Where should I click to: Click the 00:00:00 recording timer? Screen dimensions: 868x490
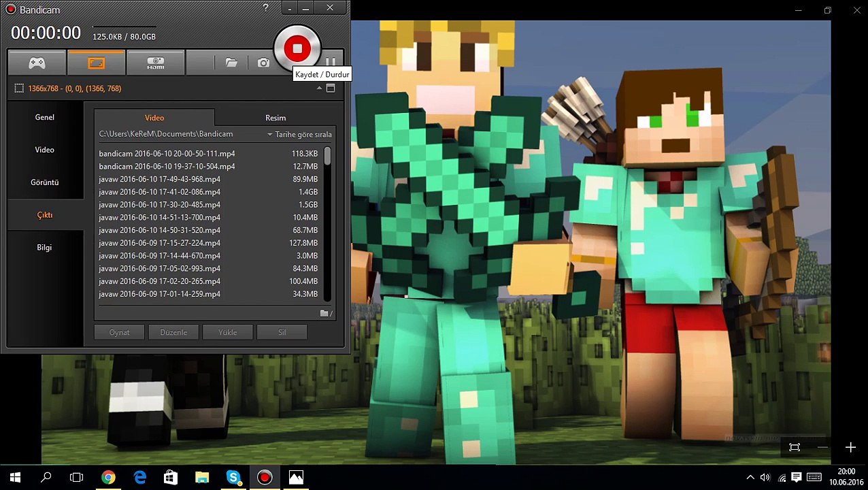(x=46, y=33)
